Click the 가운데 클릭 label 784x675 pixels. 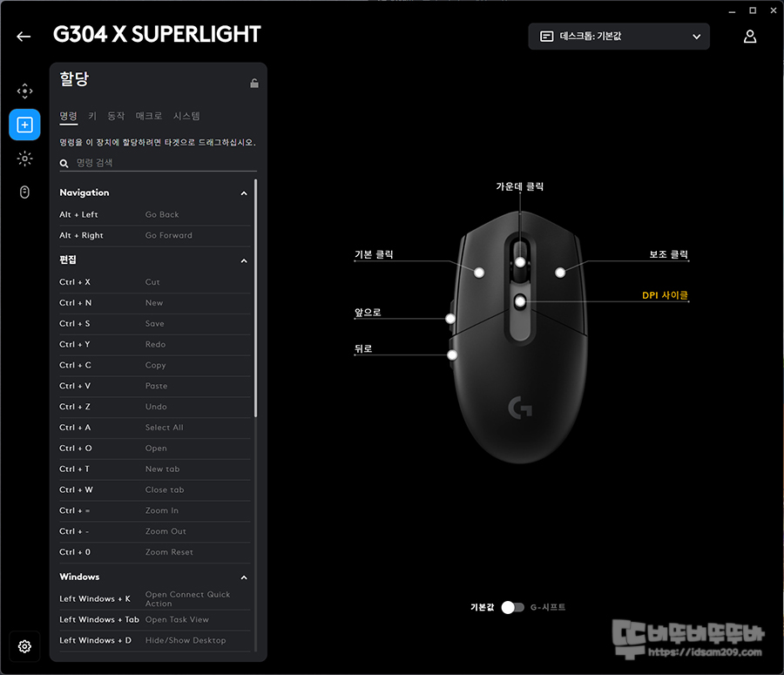519,186
